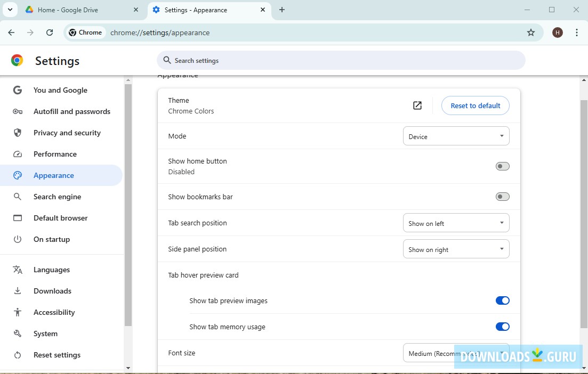This screenshot has width=588, height=374.
Task: Click the Theme Chrome Colors row
Action: pos(339,105)
